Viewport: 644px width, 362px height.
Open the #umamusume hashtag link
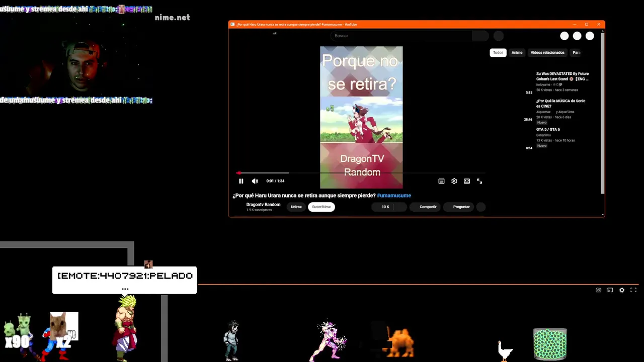click(x=394, y=196)
